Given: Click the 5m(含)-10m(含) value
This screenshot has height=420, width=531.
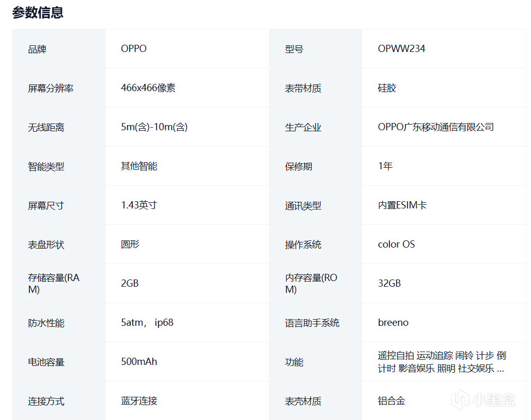Looking at the screenshot, I should [154, 127].
